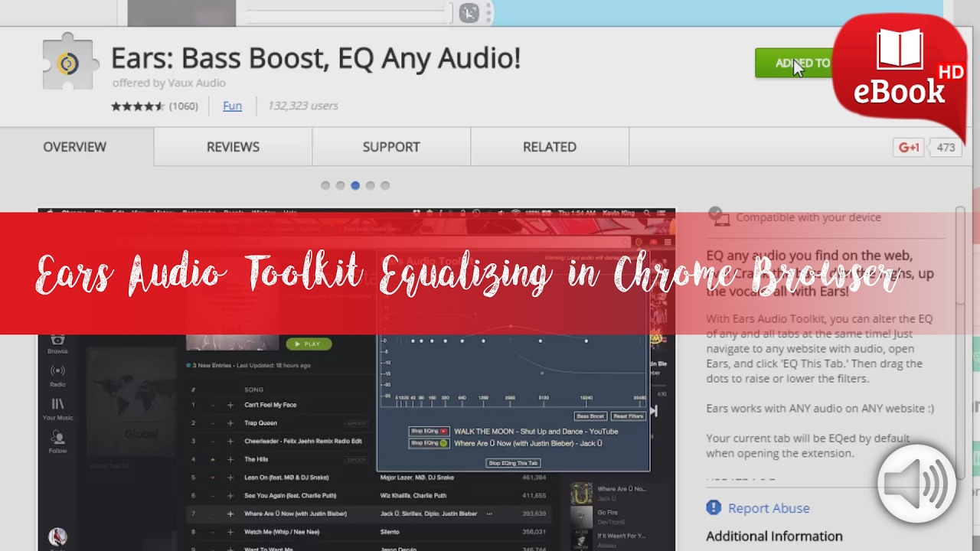Viewport: 980px width, 551px height.
Task: Select the first carousel dot
Action: (325, 186)
